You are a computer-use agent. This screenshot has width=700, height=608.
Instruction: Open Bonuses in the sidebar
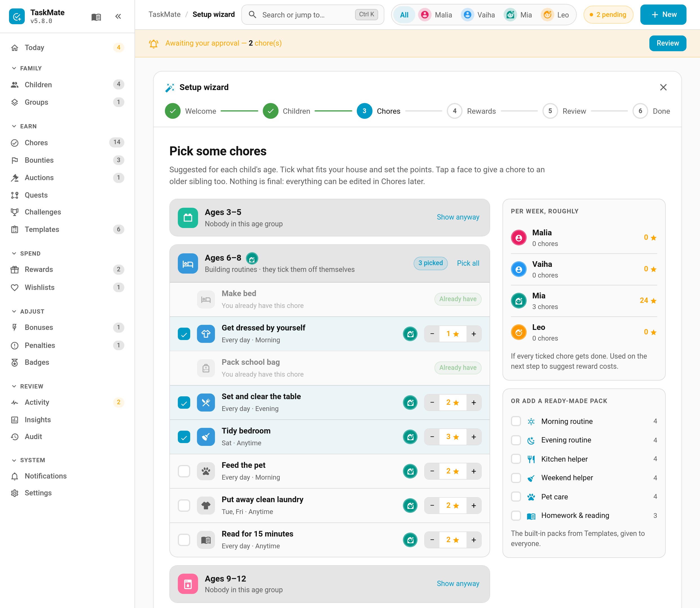click(x=67, y=327)
